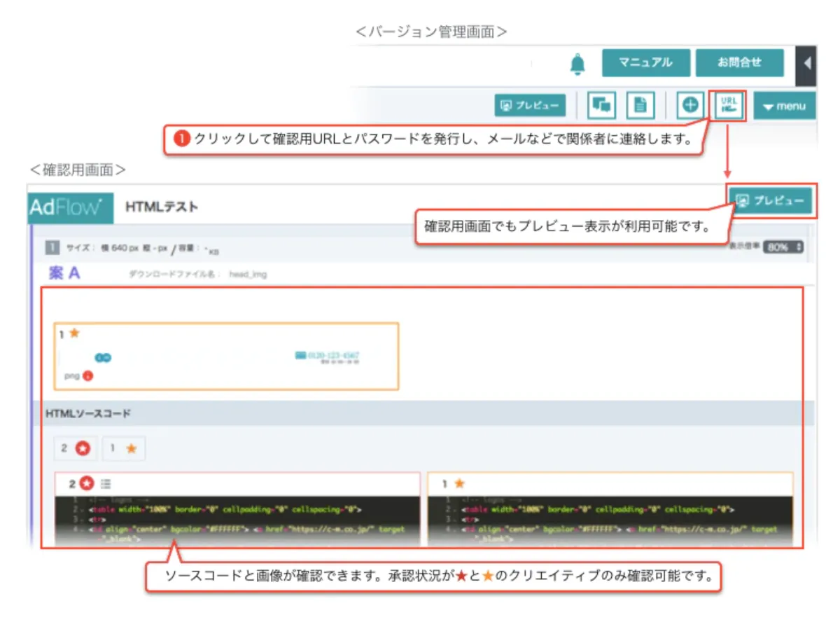Viewport: 840px width, 622px height.
Task: Fold line 2 in code panel 2
Action: click(83, 509)
